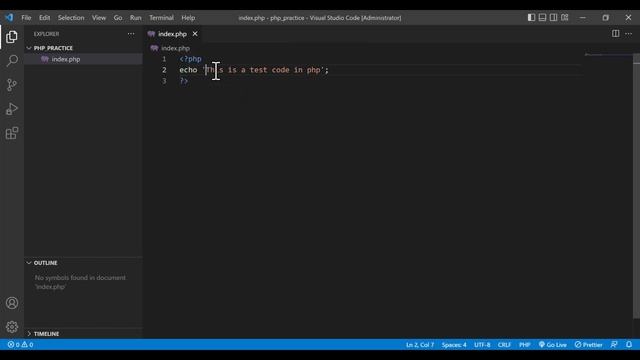Viewport: 640px width, 360px height.
Task: Click the VS Code logo icon
Action: [9, 18]
